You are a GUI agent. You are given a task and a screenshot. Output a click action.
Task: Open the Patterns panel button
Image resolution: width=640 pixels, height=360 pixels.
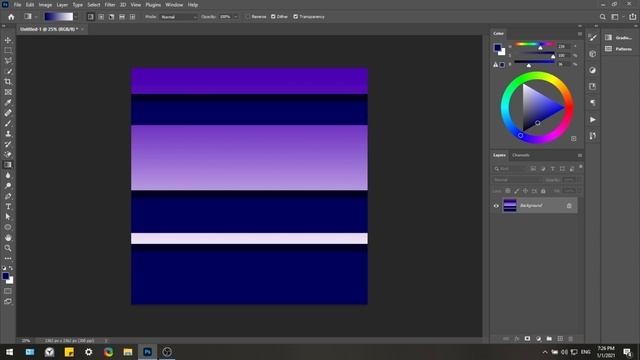pos(619,49)
